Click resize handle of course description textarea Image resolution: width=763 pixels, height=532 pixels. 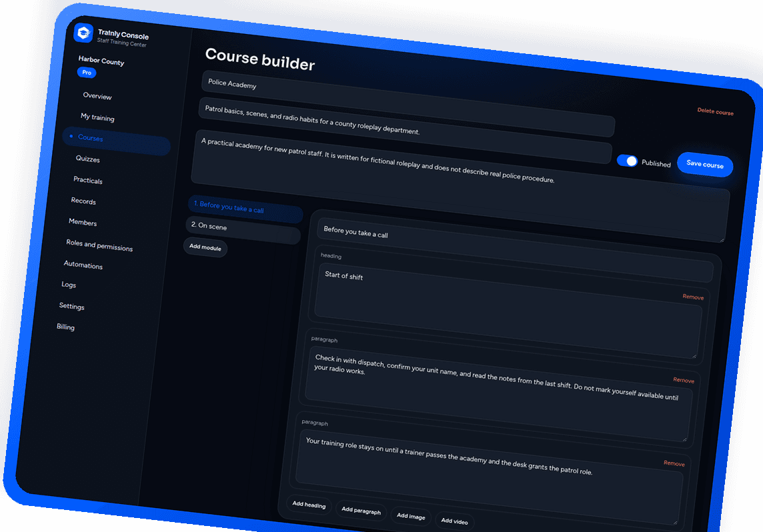(x=722, y=239)
